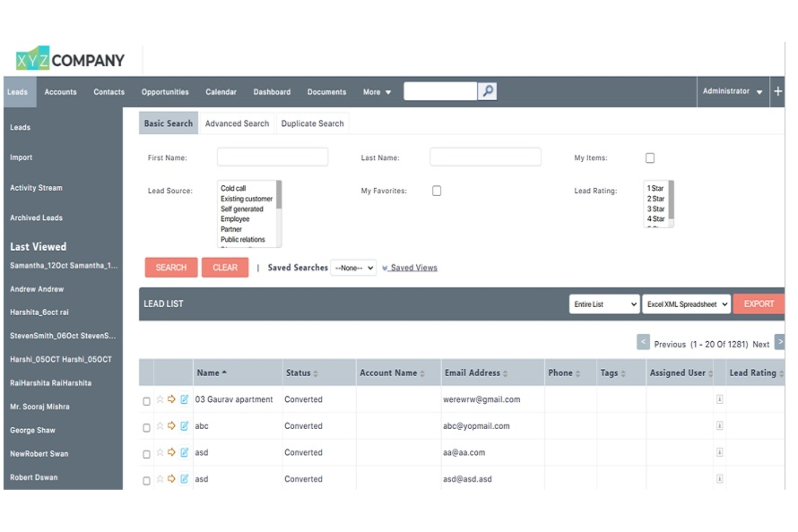
Task: Open Entire List export scope dropdown
Action: pyautogui.click(x=604, y=304)
